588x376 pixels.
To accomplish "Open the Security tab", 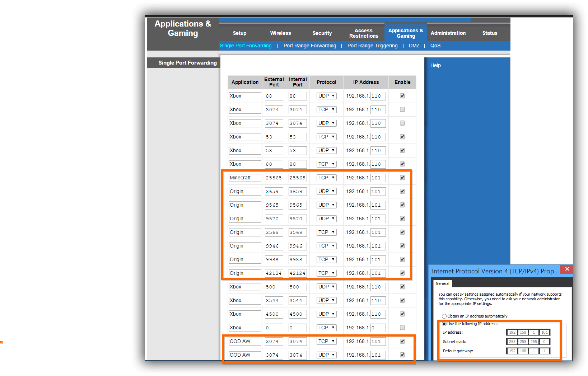I will click(322, 33).
